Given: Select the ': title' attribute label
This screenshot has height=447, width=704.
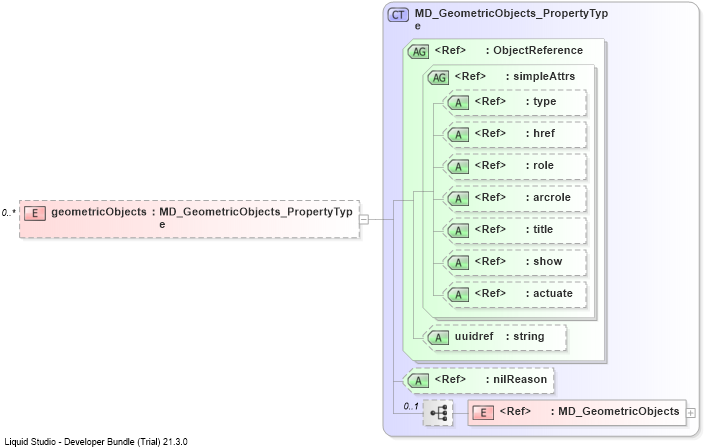Looking at the screenshot, I should click(539, 229).
